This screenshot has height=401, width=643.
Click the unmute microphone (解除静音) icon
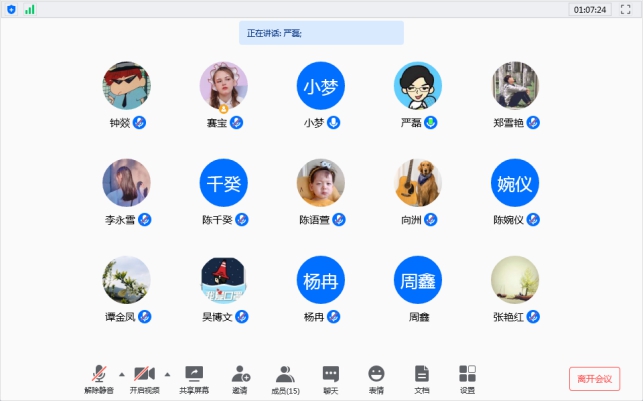(x=98, y=374)
